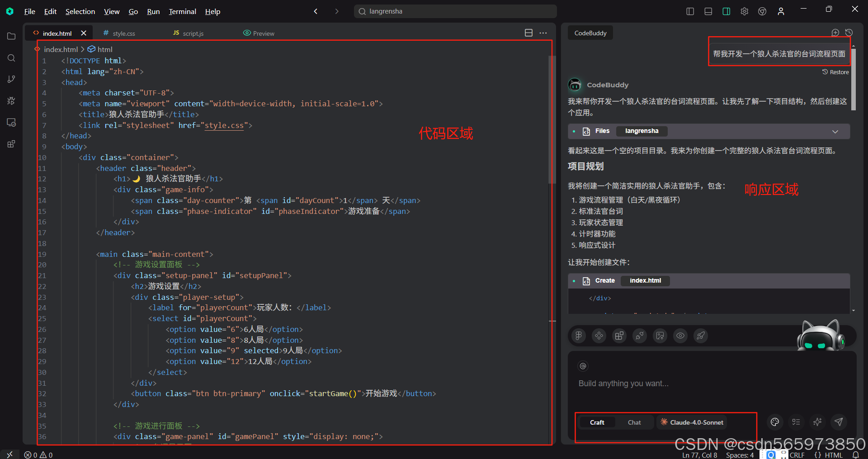This screenshot has height=459, width=868.
Task: Click the @ mention button
Action: (583, 366)
